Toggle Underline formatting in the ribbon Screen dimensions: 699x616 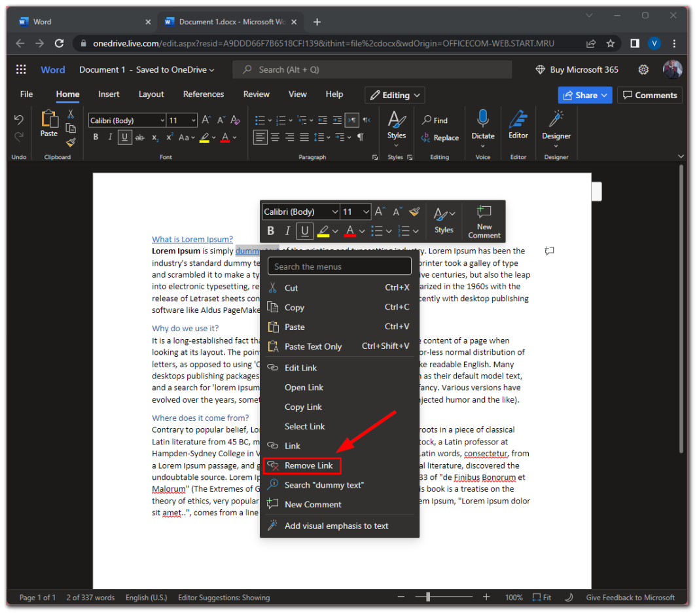pyautogui.click(x=124, y=137)
